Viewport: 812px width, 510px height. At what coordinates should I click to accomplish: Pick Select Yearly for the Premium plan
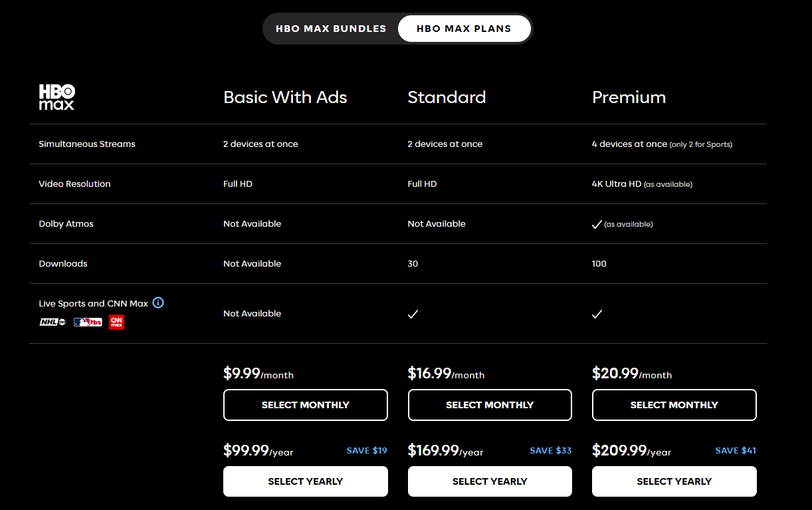point(674,481)
